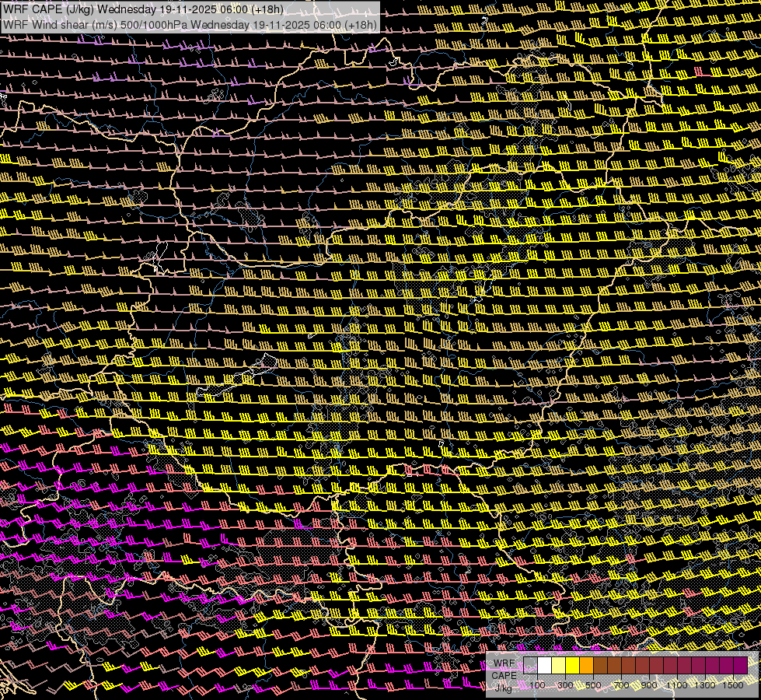Click the WRF word in the legend
This screenshot has width=761, height=700.
(504, 663)
